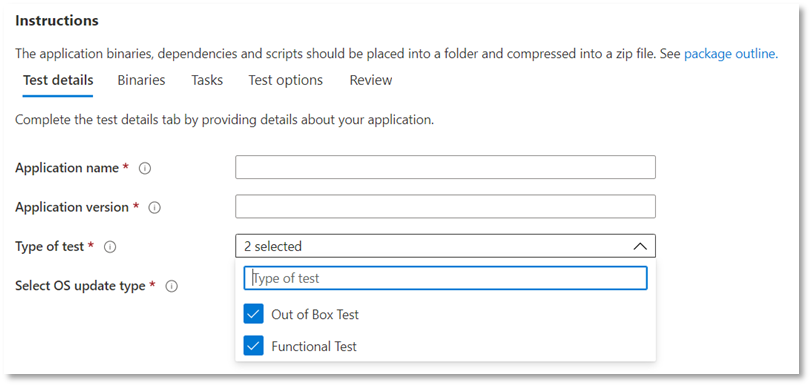Select the Functional Test option label
The height and width of the screenshot is (386, 811).
[x=314, y=346]
